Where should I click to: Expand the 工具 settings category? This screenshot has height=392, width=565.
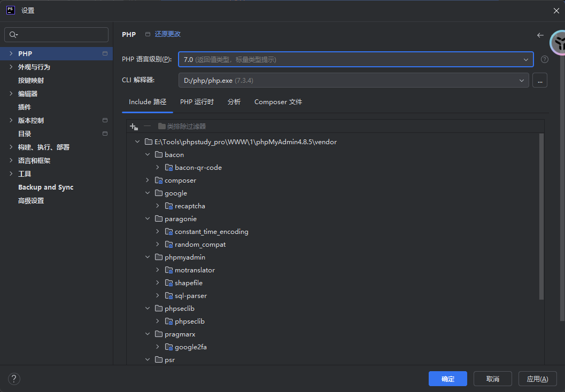[x=11, y=174]
